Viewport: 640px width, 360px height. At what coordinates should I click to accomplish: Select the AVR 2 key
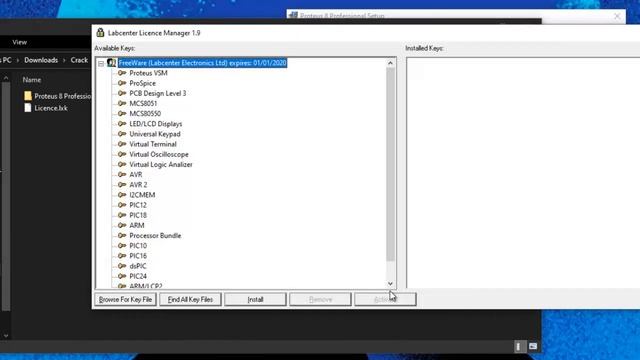(138, 185)
